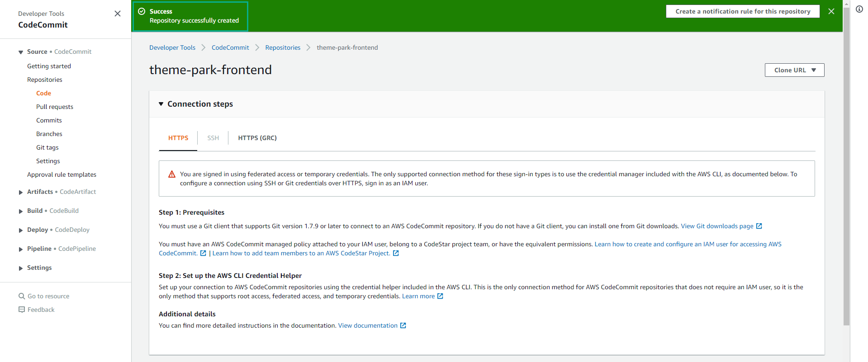Create a notification rule for this repository
Image resolution: width=868 pixels, height=362 pixels.
[743, 11]
